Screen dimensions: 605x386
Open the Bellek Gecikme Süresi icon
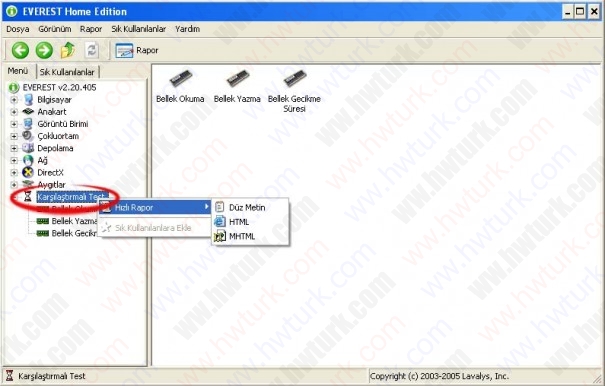[x=294, y=79]
